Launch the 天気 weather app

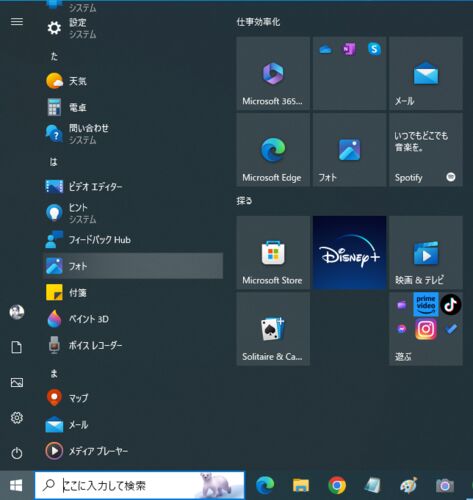133,81
